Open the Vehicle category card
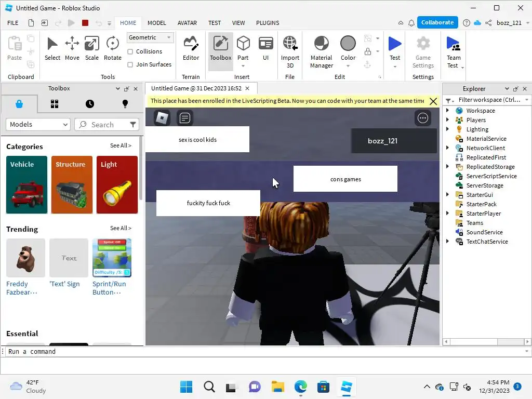532x399 pixels. (27, 185)
